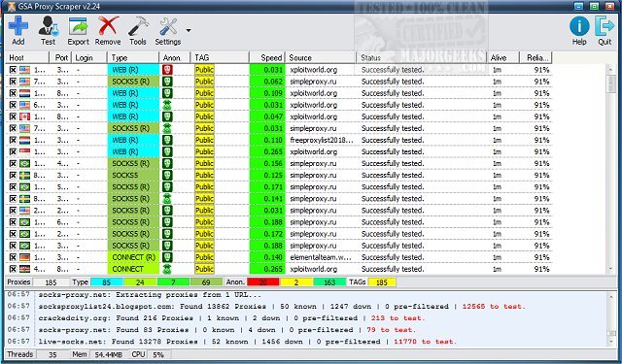The image size is (622, 364).
Task: Click the SOCKS5 type cell without (R)
Action: pyautogui.click(x=133, y=175)
